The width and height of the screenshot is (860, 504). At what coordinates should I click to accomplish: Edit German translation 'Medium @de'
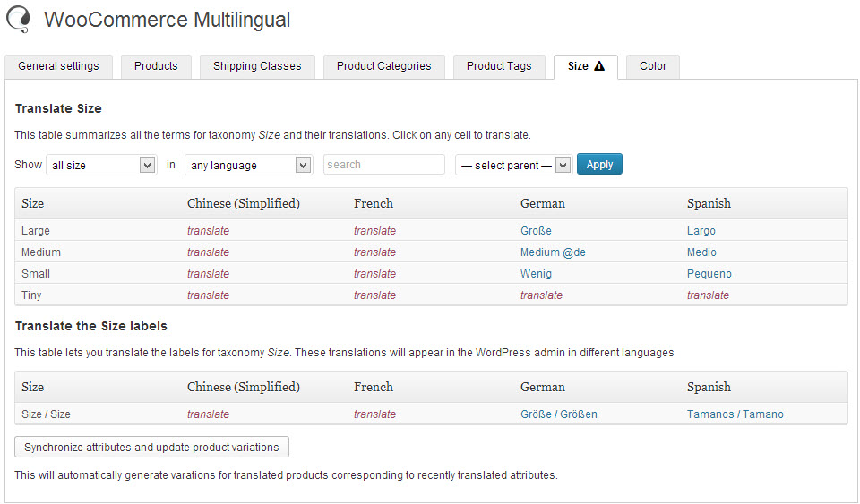tap(554, 252)
